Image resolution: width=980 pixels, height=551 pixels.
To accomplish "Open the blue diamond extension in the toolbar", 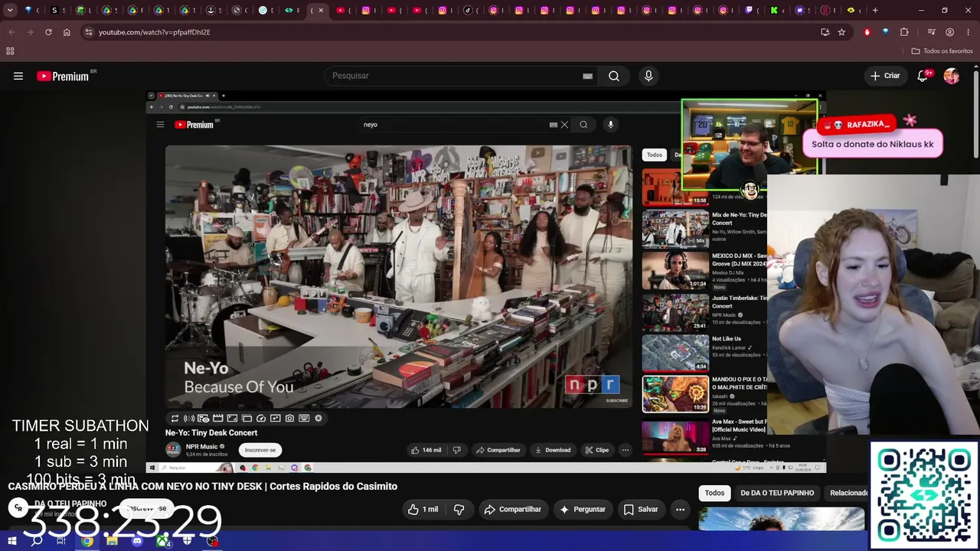I will click(886, 32).
